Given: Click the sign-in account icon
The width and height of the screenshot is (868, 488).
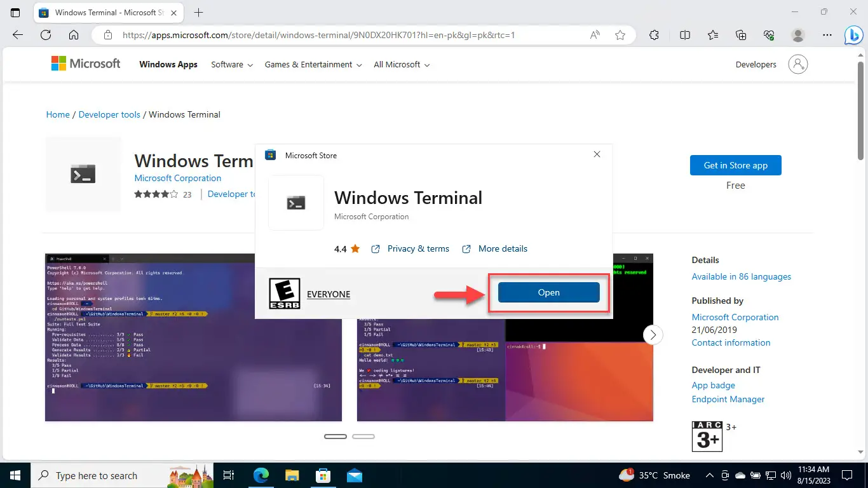Looking at the screenshot, I should tap(798, 64).
